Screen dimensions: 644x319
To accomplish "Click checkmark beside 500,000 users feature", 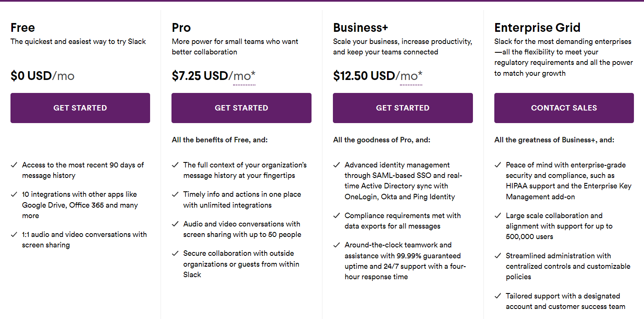I will click(x=498, y=216).
